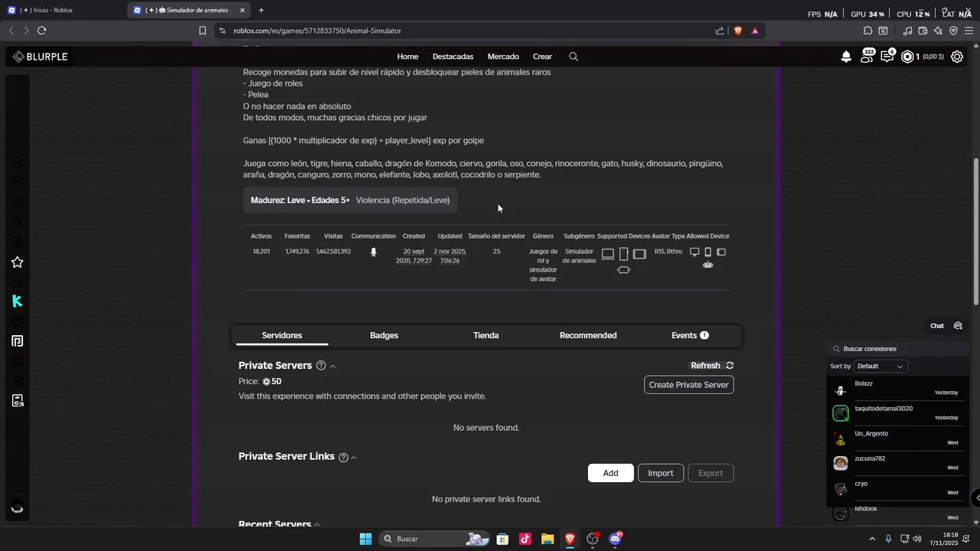Click the Private Server Links help icon
980x551 pixels.
[343, 457]
